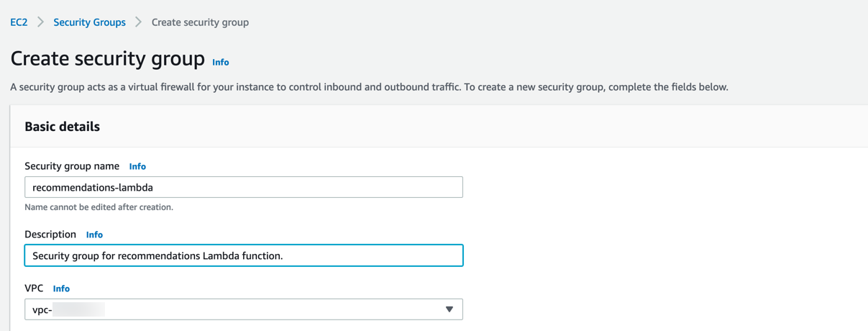Click the chevron separator after EC2 breadcrumb
The image size is (868, 331).
pos(40,22)
